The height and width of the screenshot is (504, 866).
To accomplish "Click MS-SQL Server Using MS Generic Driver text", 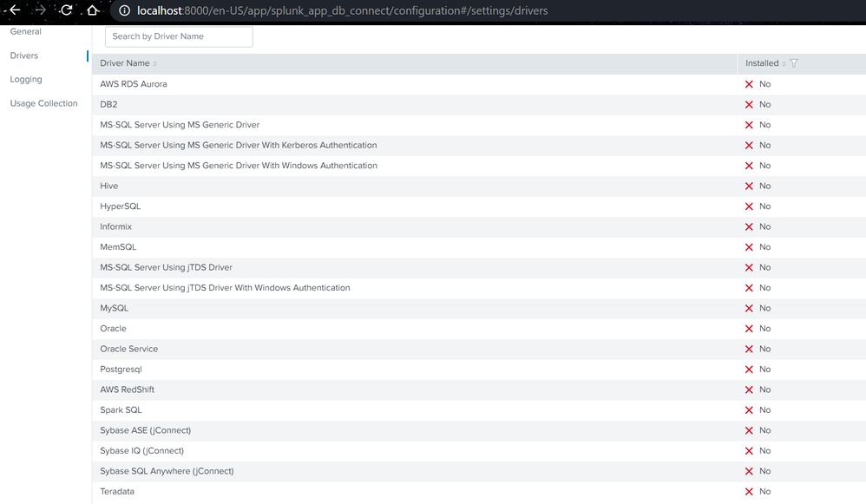I will pos(180,125).
